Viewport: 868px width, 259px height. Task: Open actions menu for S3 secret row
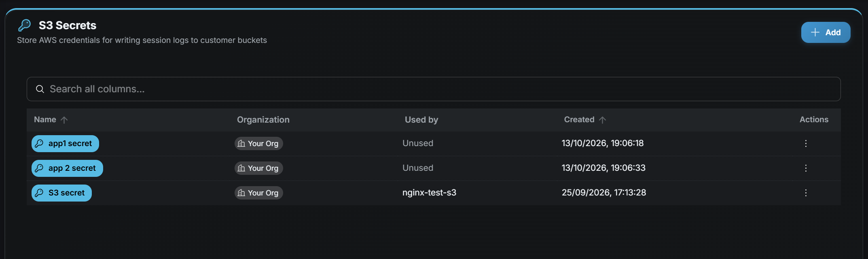[806, 193]
